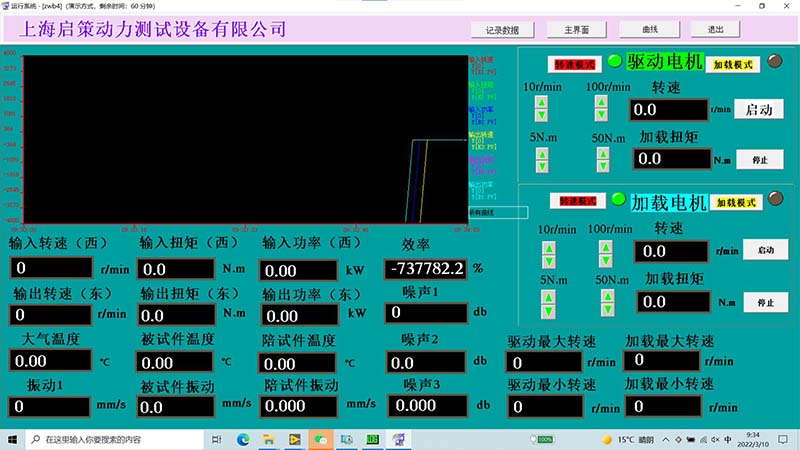Open File Explorer from the taskbar
This screenshot has width=800, height=450.
(269, 439)
